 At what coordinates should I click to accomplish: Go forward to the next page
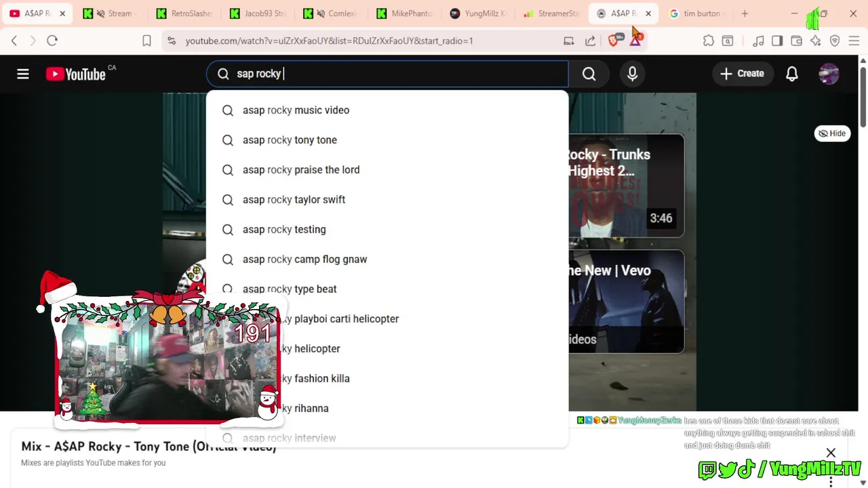[33, 41]
